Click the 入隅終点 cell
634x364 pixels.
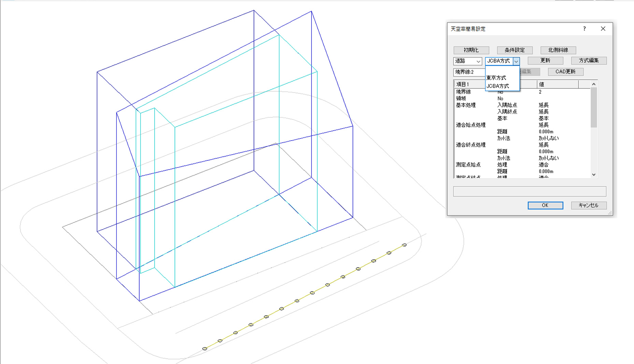click(x=507, y=112)
